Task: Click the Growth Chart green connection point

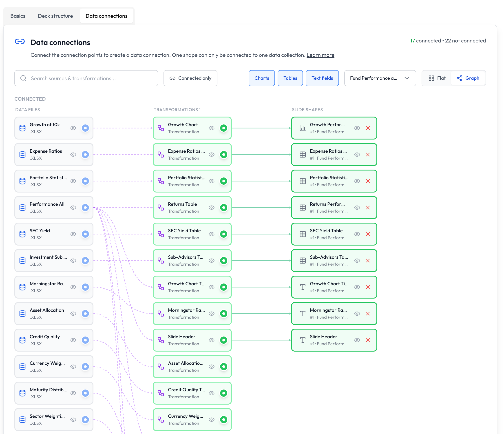Action: [223, 128]
